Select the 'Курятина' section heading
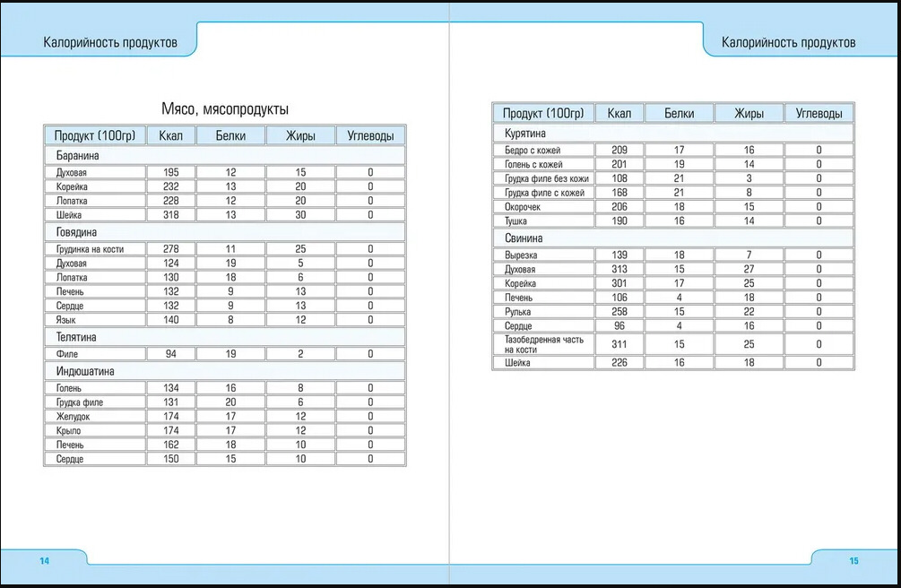Image resolution: width=901 pixels, height=588 pixels. click(525, 133)
